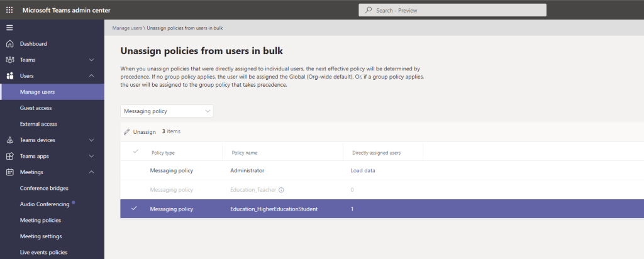The width and height of the screenshot is (644, 259).
Task: Click the Search - Preview field
Action: (452, 10)
